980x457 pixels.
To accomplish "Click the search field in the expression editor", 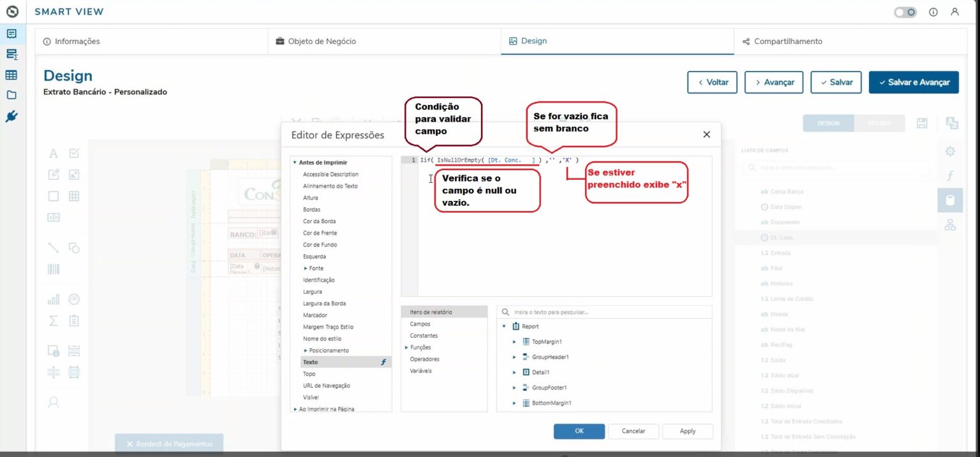I will point(604,311).
